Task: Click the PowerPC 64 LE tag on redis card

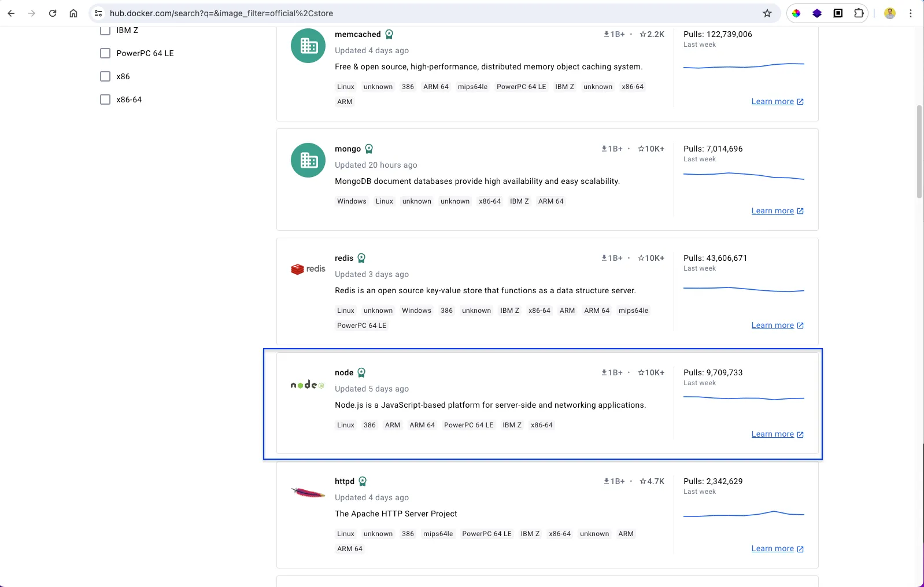Action: tap(362, 326)
